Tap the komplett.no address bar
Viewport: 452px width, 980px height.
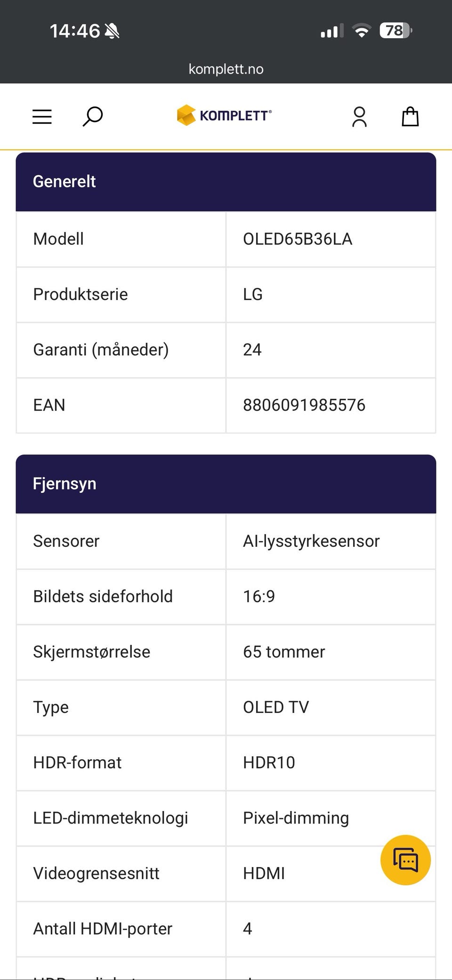pyautogui.click(x=226, y=69)
